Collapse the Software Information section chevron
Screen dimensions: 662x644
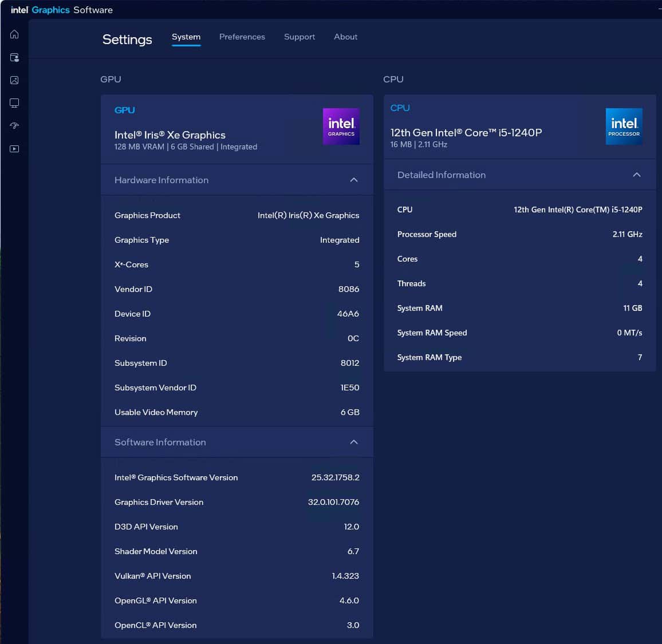coord(354,442)
